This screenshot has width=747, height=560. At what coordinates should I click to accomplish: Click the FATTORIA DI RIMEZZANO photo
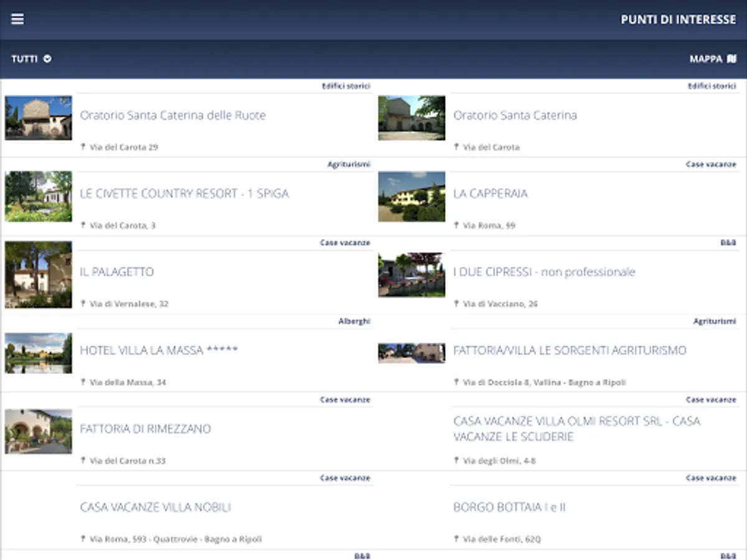pyautogui.click(x=38, y=431)
